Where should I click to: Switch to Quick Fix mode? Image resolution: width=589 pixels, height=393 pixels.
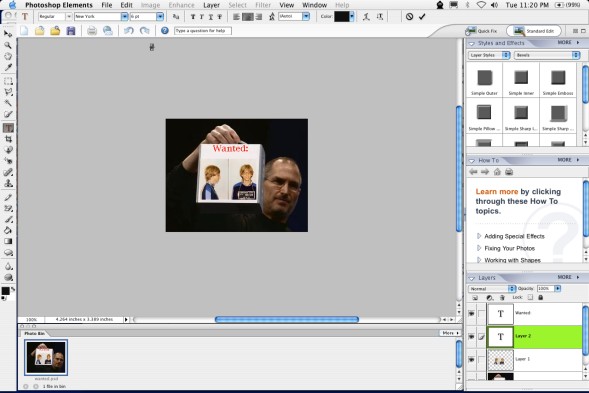(x=482, y=31)
